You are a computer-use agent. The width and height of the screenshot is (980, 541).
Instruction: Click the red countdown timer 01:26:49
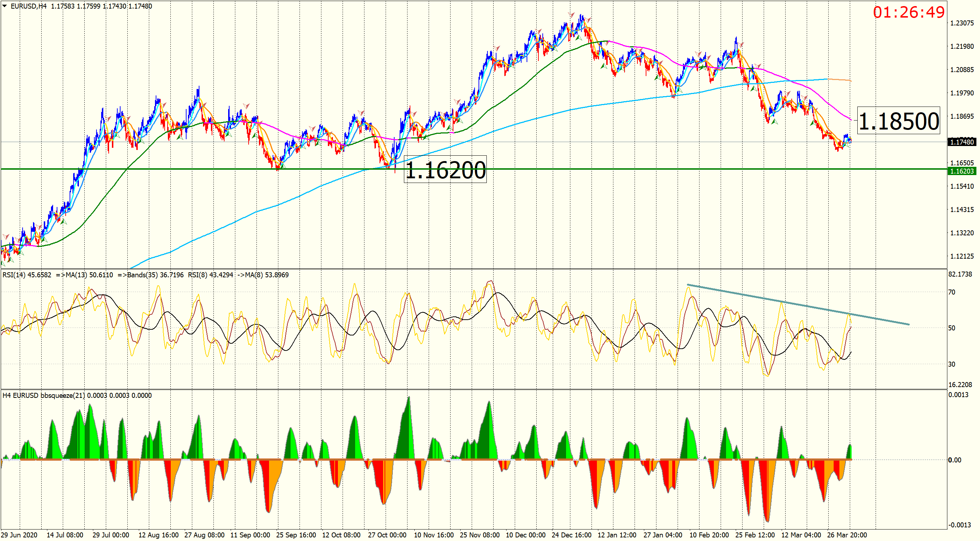coord(909,13)
